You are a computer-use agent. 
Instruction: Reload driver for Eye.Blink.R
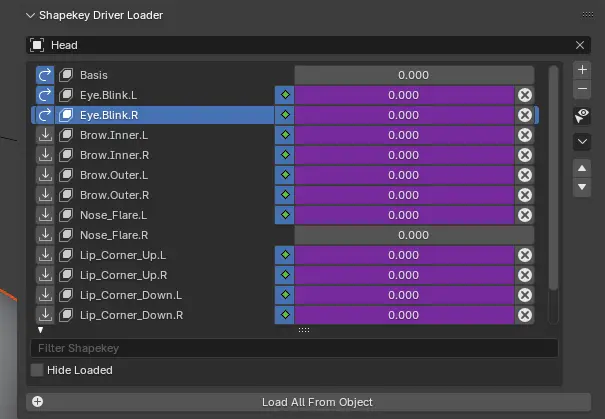tap(45, 115)
